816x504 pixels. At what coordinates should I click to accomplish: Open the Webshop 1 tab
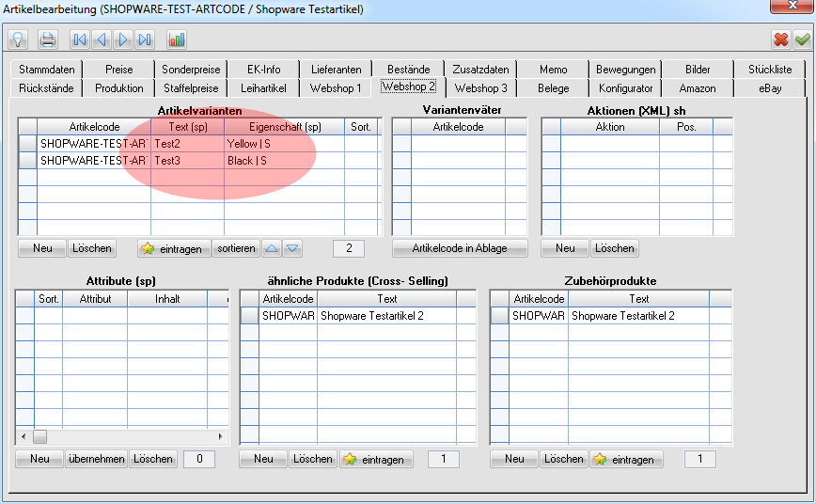[336, 88]
